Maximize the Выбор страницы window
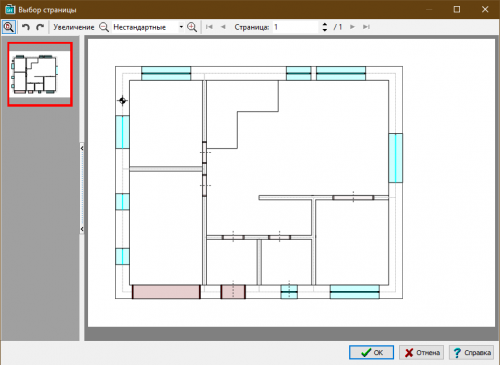This screenshot has height=365, width=500. [457, 9]
